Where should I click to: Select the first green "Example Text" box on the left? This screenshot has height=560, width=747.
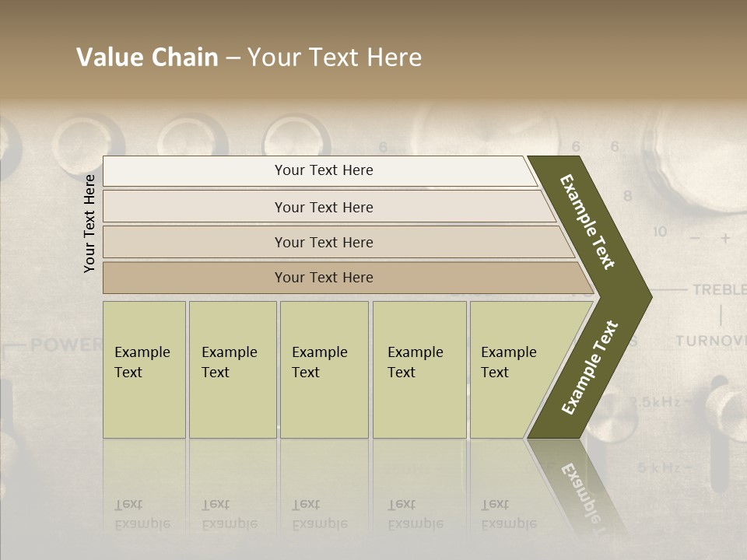[144, 369]
